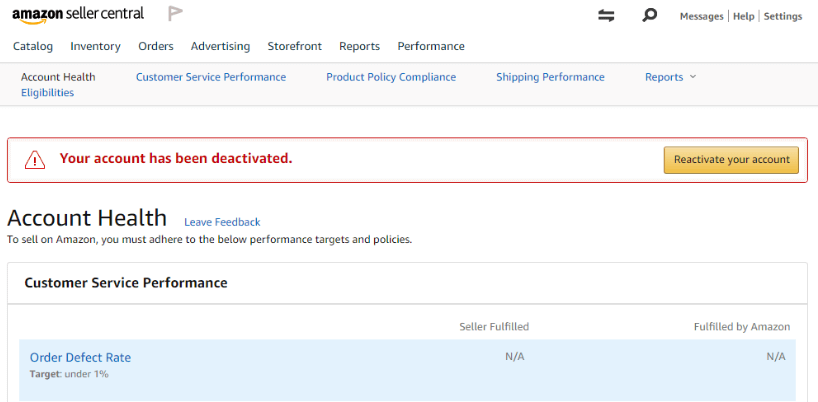Open search with the magnifying glass icon
This screenshot has width=818, height=402.
(650, 15)
